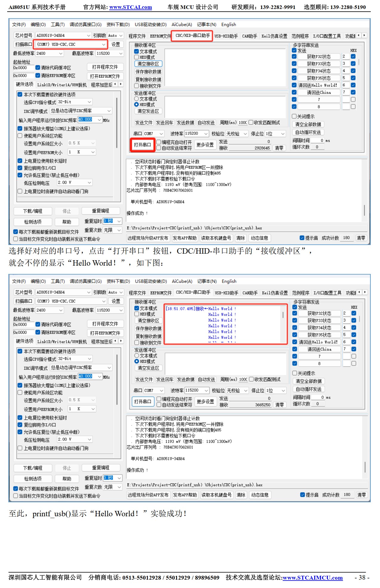This screenshot has width=380, height=588.
Task: Click 请回送China button in lower screenshot
Action: click(x=319, y=349)
